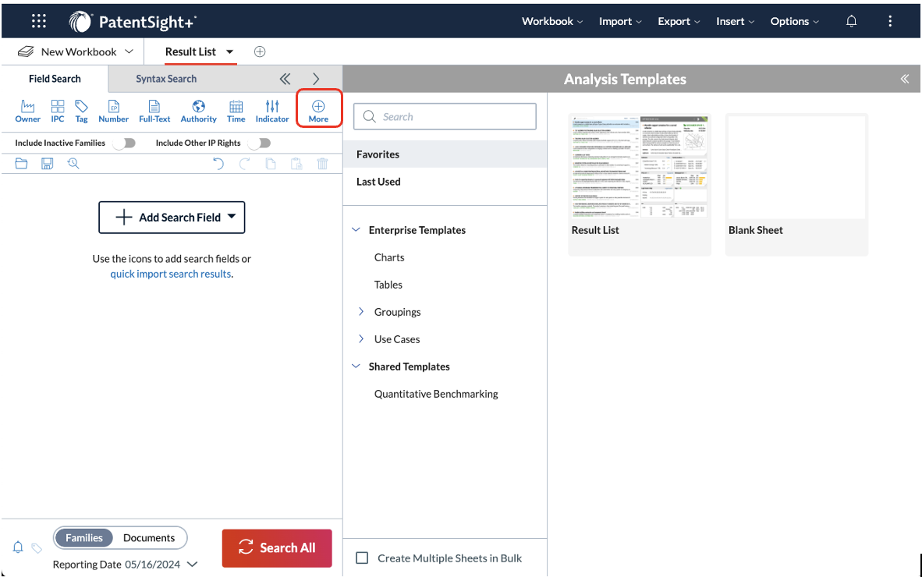922x588 pixels.
Task: Open a saved search via folder icon
Action: (21, 163)
